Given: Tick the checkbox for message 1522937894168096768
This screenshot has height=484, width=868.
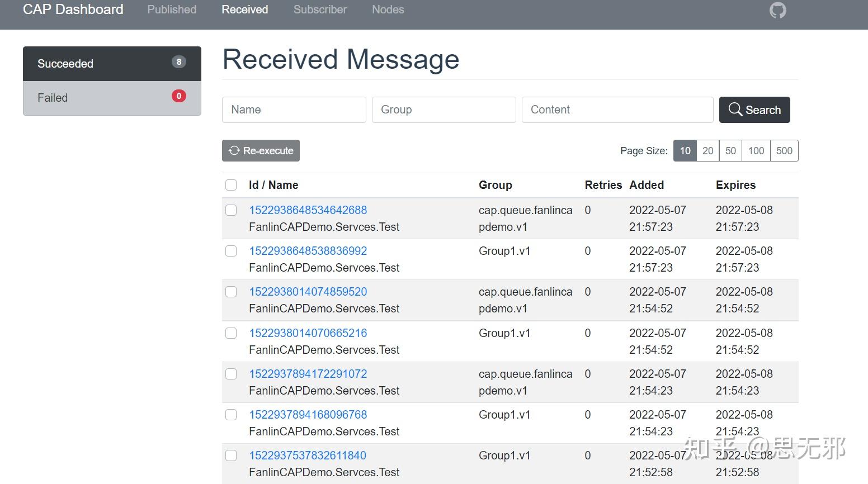Looking at the screenshot, I should click(x=231, y=415).
